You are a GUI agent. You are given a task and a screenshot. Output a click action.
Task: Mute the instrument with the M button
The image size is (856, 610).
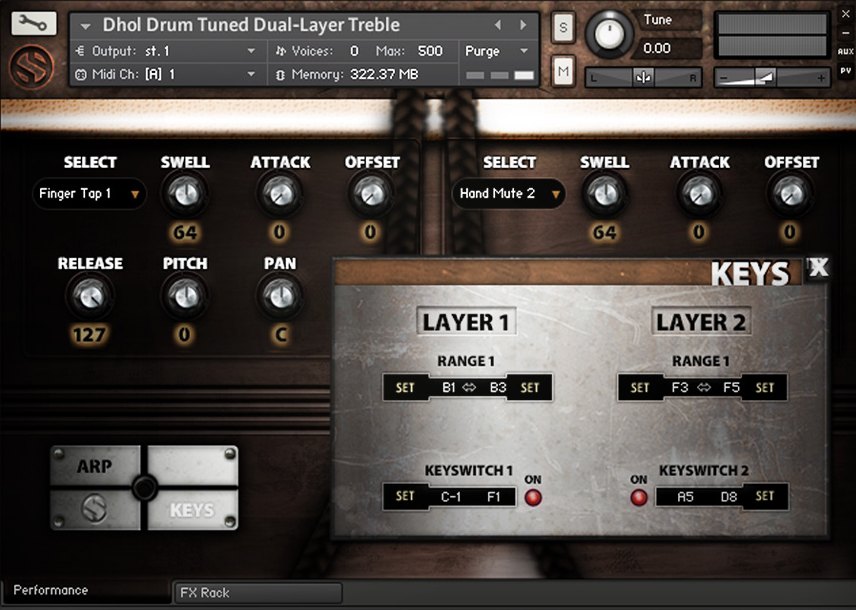(562, 71)
